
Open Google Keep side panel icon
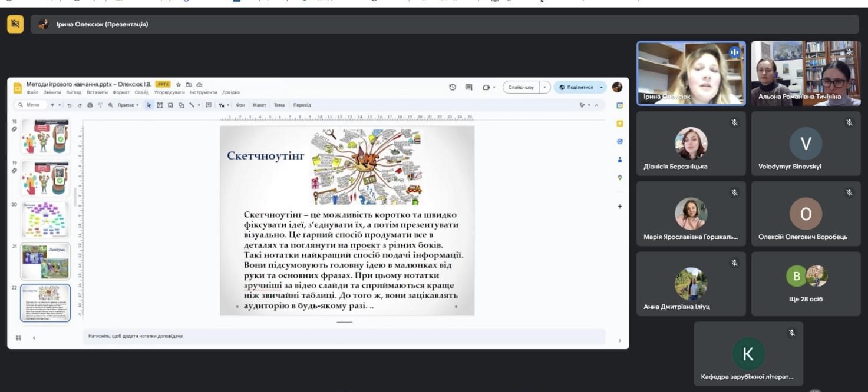tap(619, 124)
